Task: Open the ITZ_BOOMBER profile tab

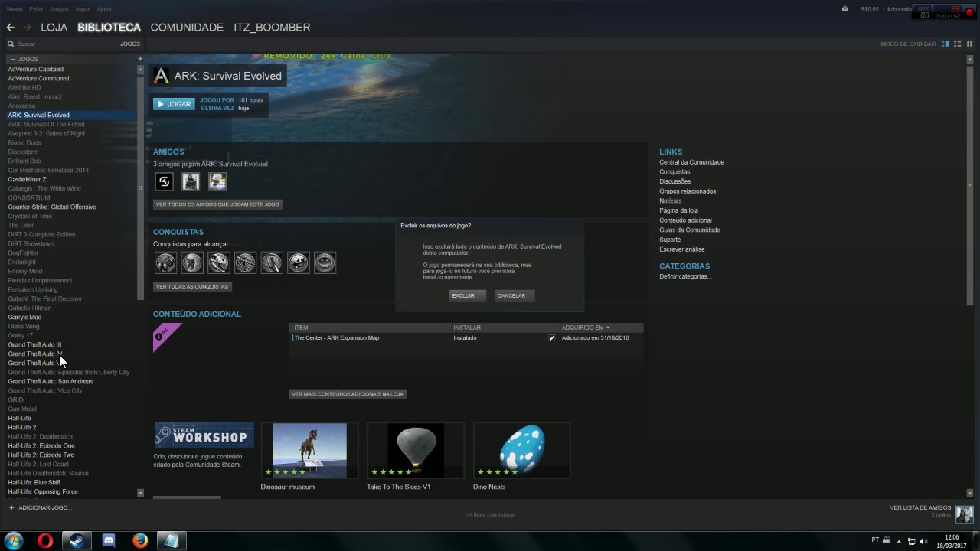Action: pos(272,28)
